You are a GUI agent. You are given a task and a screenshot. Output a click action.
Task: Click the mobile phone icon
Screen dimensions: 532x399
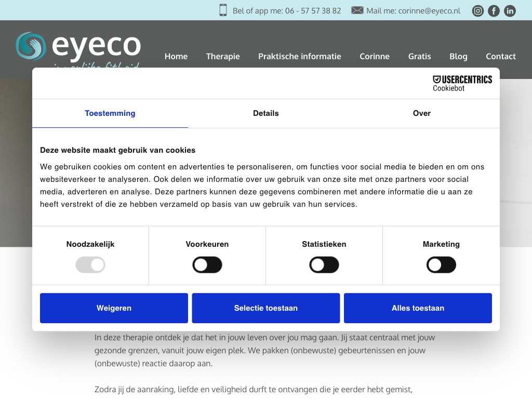pyautogui.click(x=223, y=10)
